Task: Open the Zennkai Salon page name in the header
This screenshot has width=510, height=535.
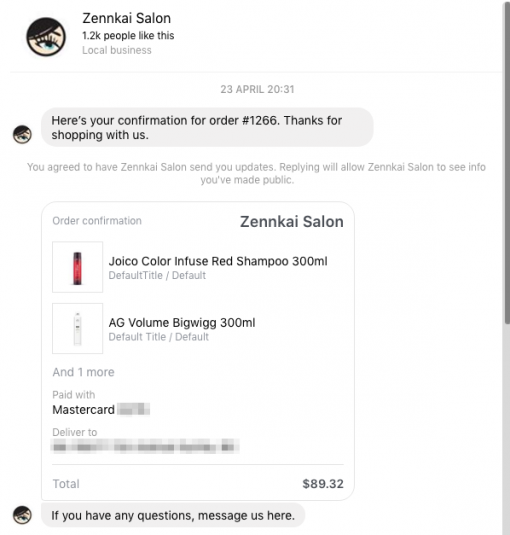Action: (127, 18)
